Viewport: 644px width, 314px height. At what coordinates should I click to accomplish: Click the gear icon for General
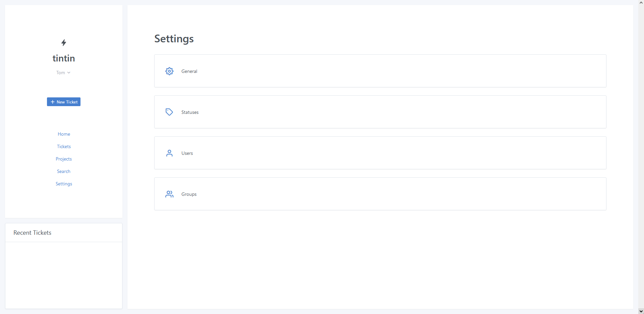[x=169, y=71]
